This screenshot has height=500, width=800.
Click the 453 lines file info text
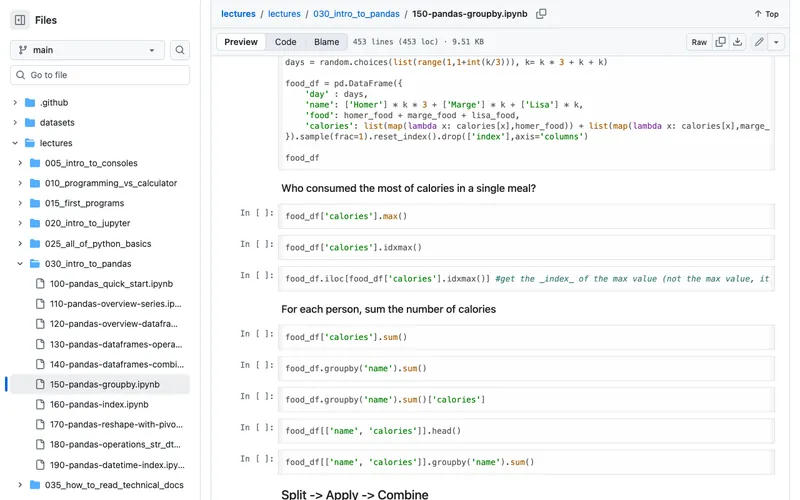coord(418,42)
